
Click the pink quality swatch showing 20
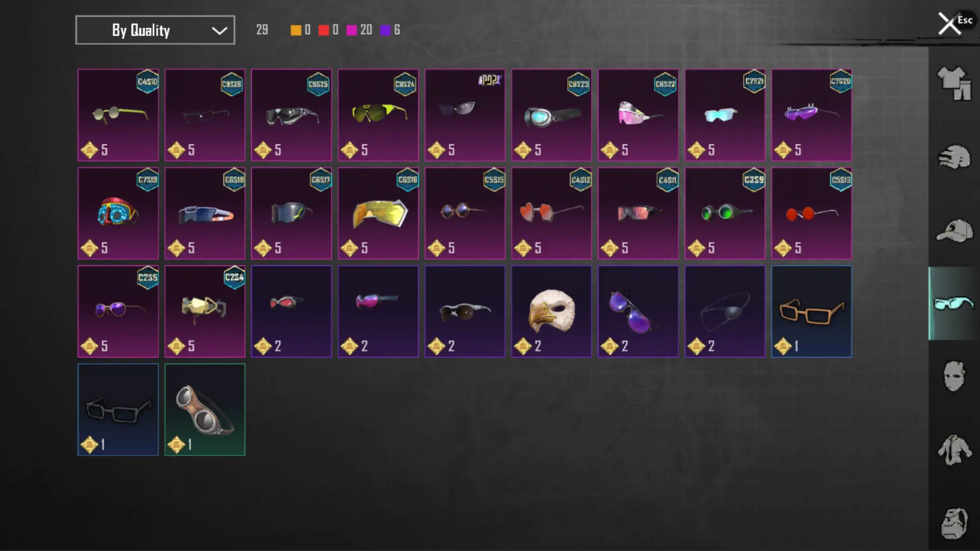pyautogui.click(x=352, y=30)
